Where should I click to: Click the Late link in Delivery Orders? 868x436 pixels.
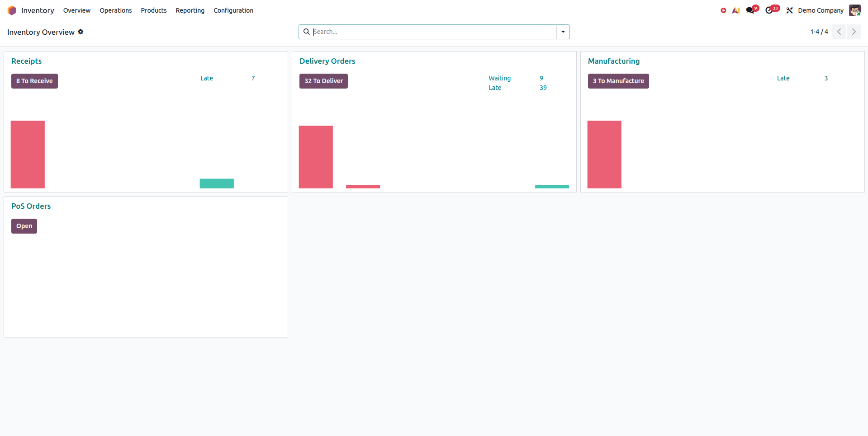495,88
